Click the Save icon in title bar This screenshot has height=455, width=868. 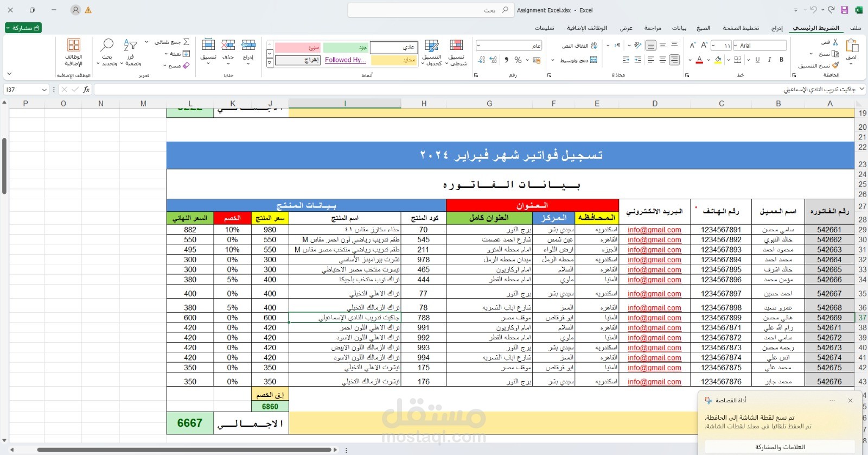coord(844,10)
